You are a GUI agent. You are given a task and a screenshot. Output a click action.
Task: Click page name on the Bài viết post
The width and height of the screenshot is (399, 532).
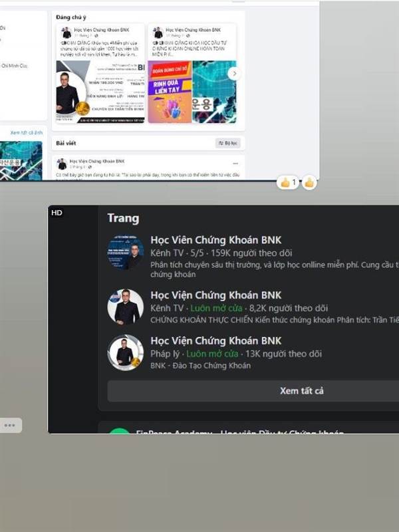coord(97,161)
